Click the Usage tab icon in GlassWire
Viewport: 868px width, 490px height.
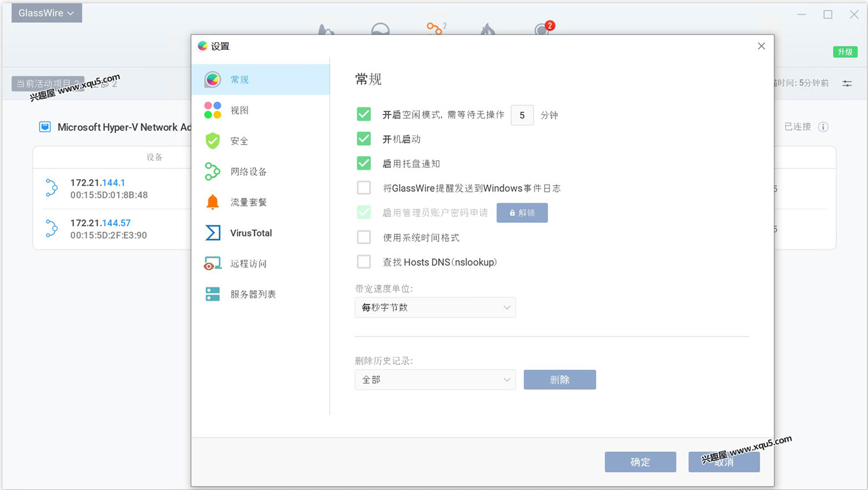coord(380,29)
